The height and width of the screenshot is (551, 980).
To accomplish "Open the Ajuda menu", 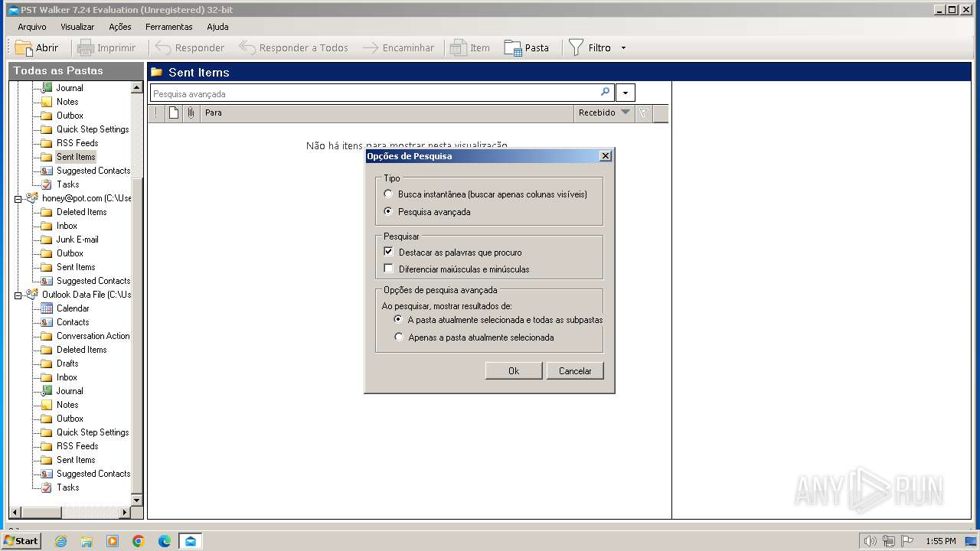I will pos(217,27).
